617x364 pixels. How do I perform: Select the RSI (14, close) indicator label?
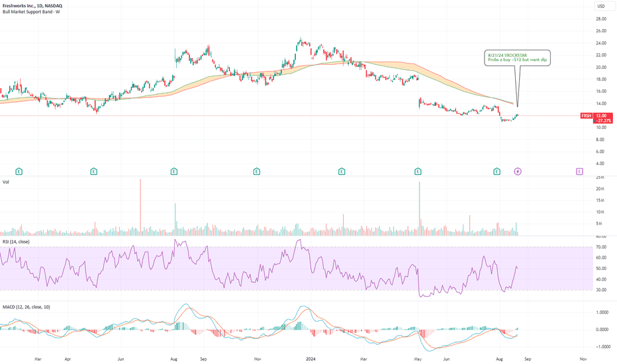tap(16, 242)
